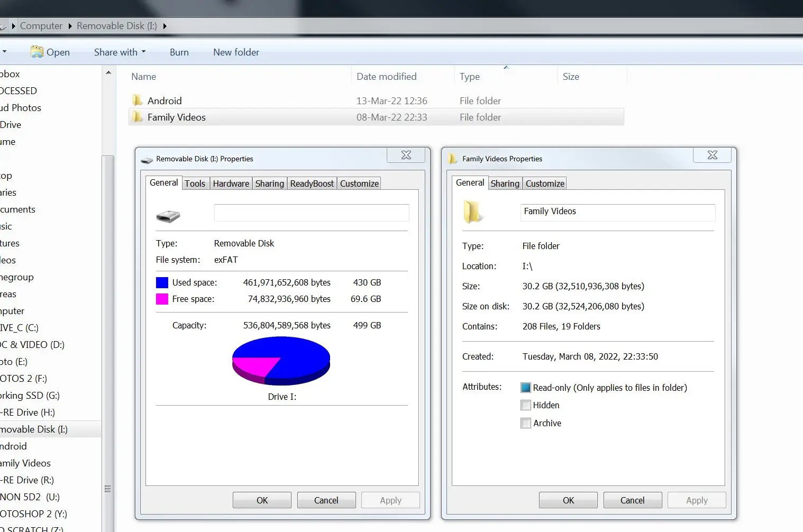Click the drive icon in Removable Disk Properties title bar
The image size is (803, 532).
click(x=147, y=159)
